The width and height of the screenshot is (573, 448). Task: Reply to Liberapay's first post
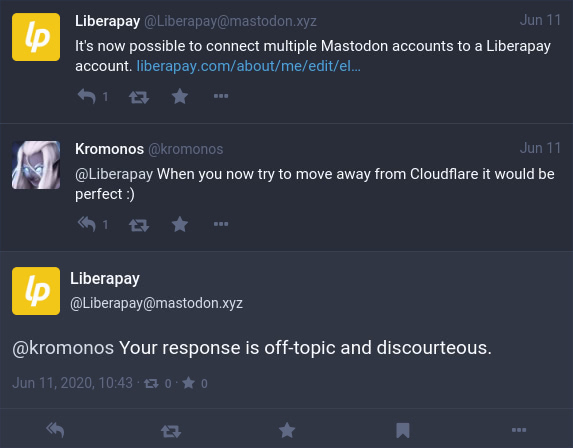point(87,96)
